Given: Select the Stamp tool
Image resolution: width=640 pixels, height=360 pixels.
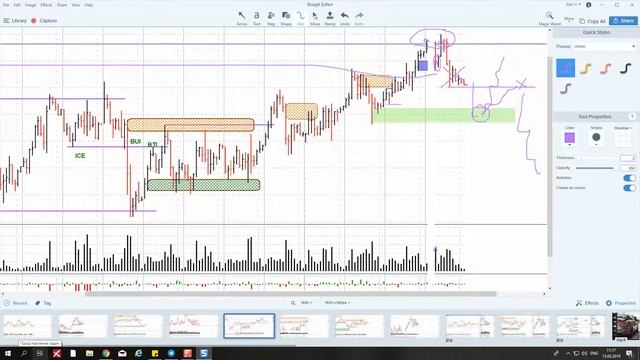Looking at the screenshot, I should coord(330,18).
